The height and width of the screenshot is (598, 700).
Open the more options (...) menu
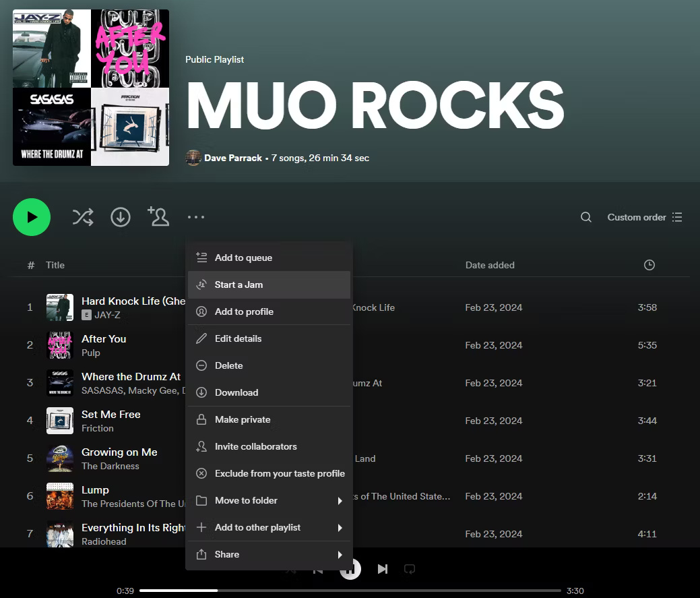point(196,217)
